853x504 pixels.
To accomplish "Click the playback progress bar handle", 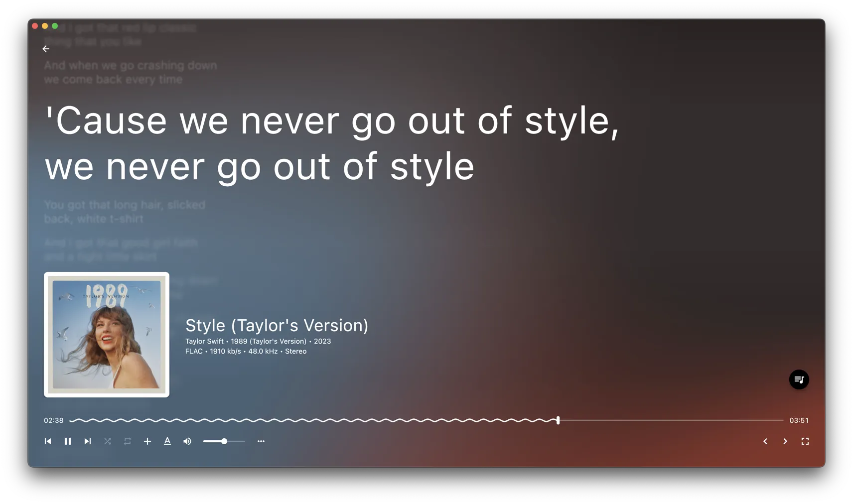I will click(558, 420).
